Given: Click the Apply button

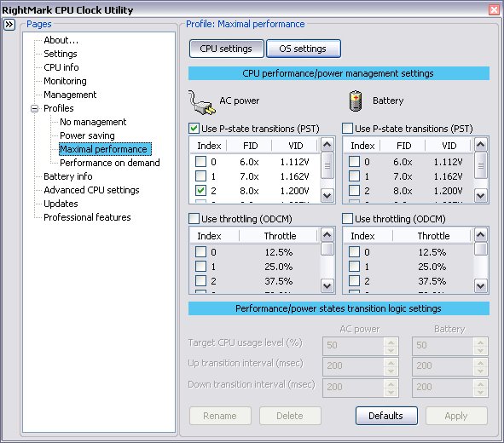Looking at the screenshot, I should [456, 416].
